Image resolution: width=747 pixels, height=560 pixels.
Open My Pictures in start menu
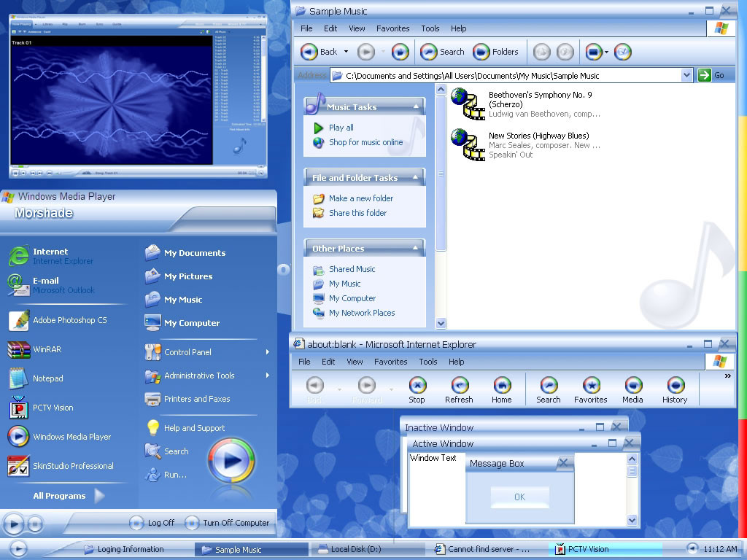(179, 276)
